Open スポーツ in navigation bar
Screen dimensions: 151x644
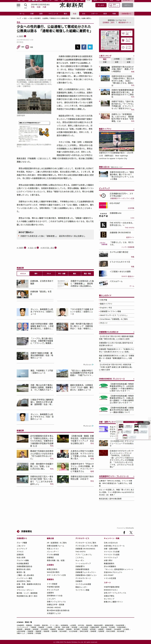coord(94,14)
